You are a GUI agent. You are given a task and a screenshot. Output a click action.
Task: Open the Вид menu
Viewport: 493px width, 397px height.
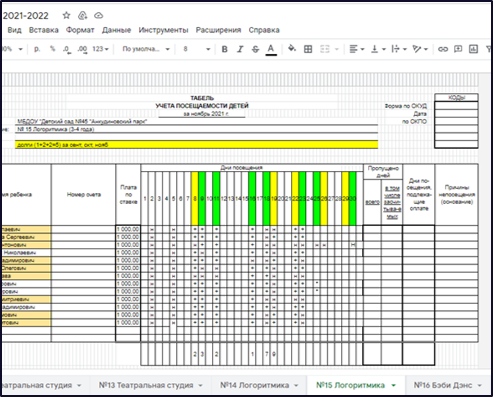[x=14, y=30]
